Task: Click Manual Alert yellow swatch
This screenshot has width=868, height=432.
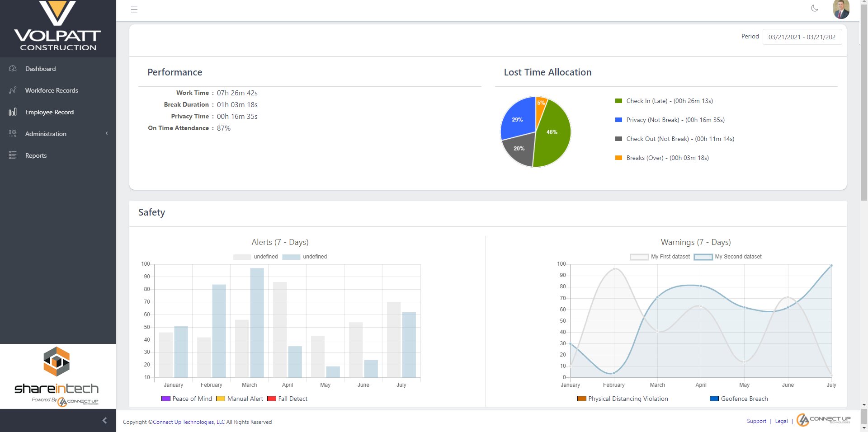Action: pos(221,399)
